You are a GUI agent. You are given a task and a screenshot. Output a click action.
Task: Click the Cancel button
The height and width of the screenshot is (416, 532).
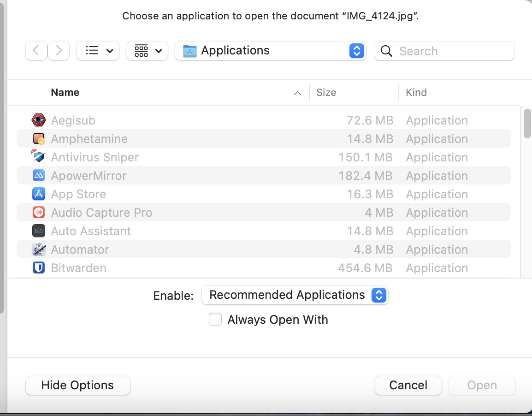[408, 386]
